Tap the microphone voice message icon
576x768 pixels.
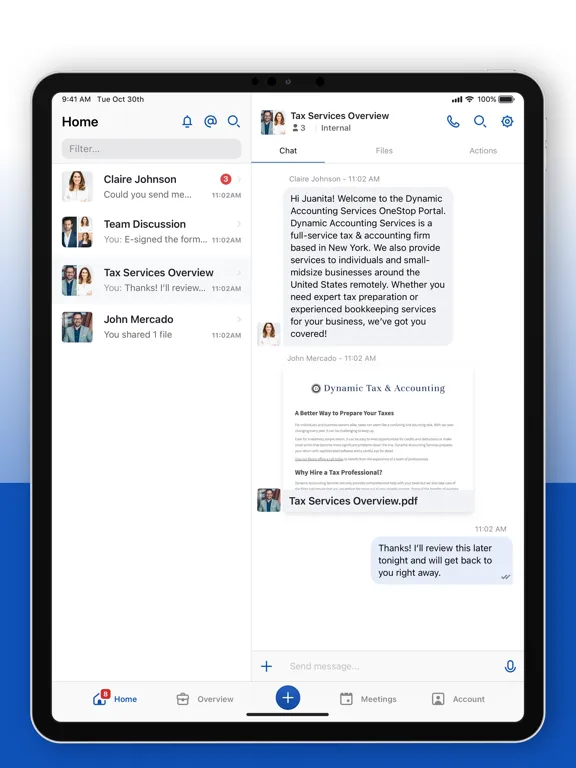coord(510,666)
